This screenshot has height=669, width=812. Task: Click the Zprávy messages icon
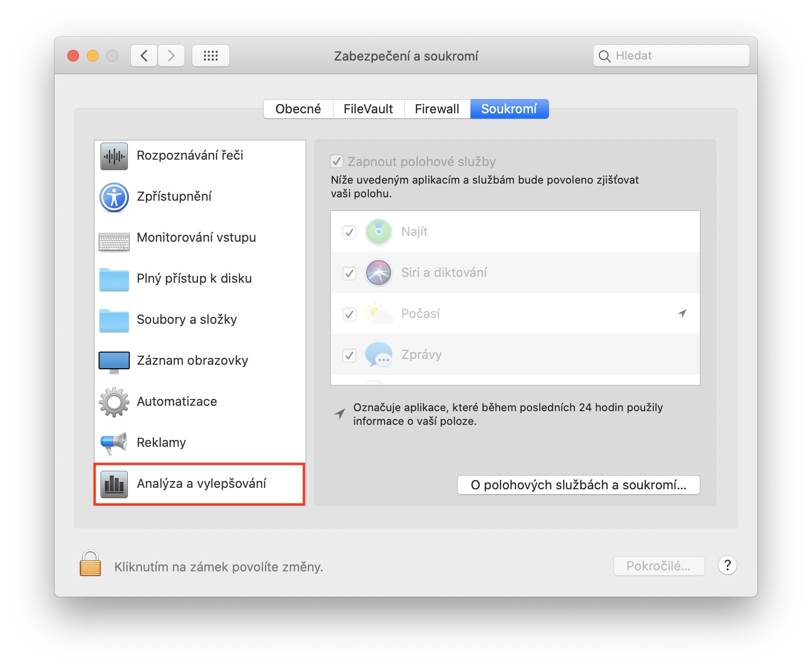pyautogui.click(x=379, y=355)
